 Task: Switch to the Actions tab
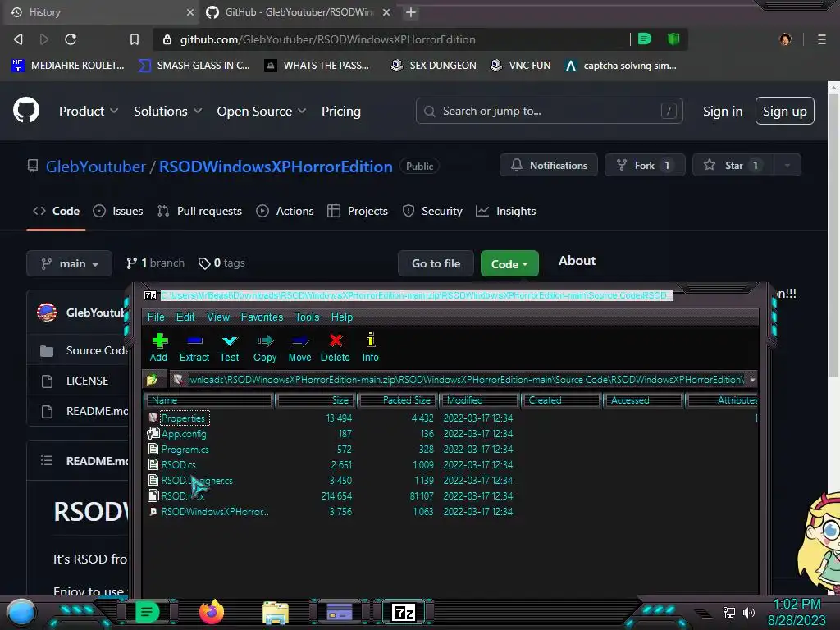click(x=285, y=211)
